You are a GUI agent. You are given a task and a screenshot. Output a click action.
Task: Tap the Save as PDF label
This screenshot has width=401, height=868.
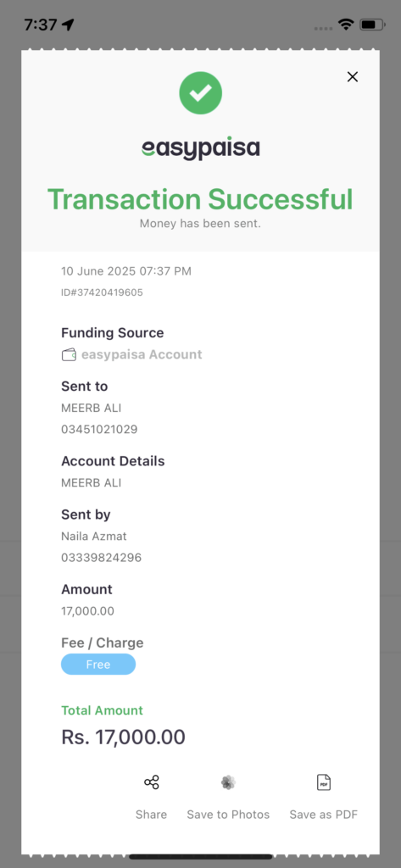324,815
